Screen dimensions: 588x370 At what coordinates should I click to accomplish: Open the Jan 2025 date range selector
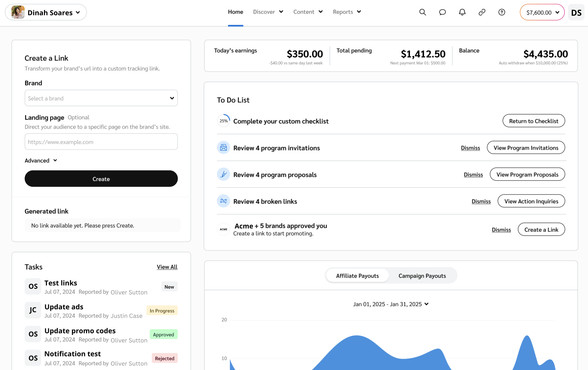click(391, 304)
